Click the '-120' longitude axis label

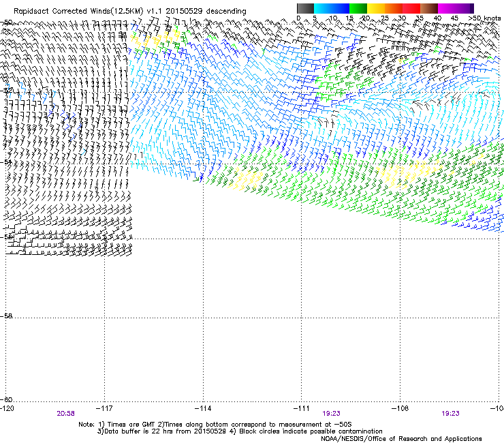pos(7,408)
